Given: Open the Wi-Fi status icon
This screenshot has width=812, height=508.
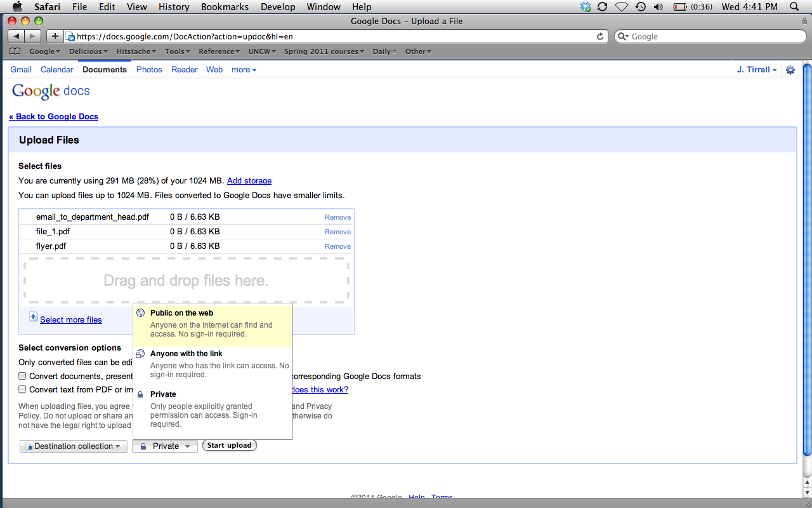Looking at the screenshot, I should pos(622,7).
